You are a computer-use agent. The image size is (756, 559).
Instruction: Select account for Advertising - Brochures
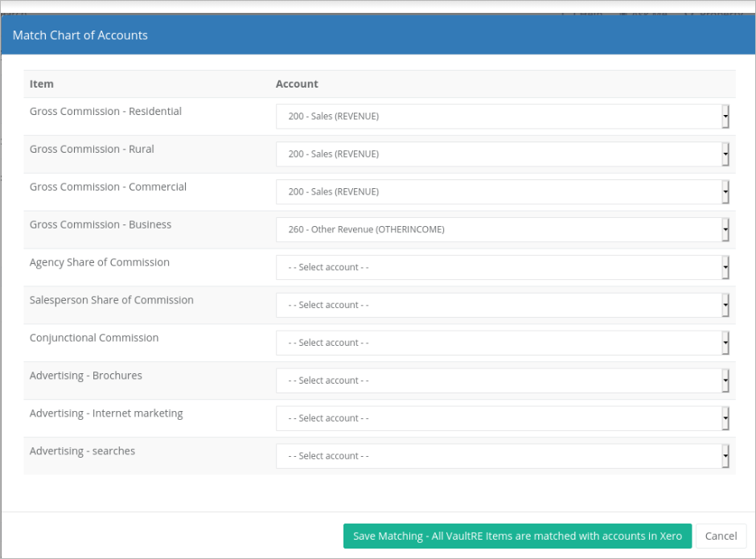(502, 380)
